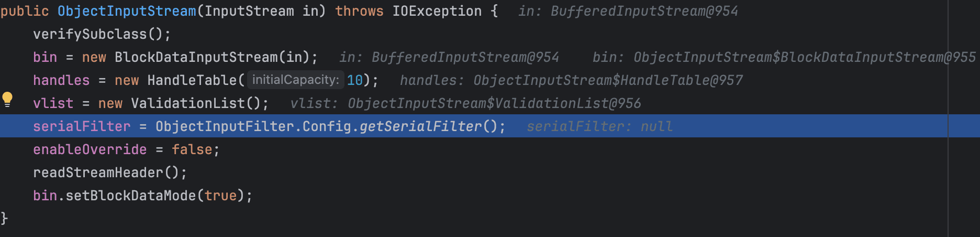
Task: Click the initialCapacity parameter hint
Action: [x=296, y=80]
